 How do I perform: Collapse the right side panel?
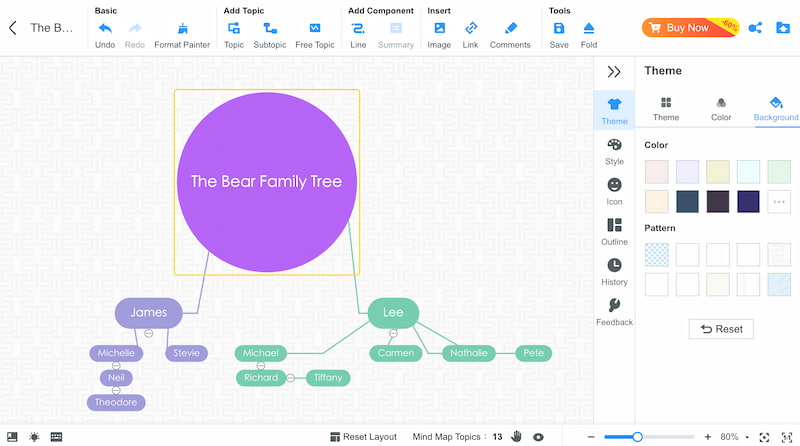pyautogui.click(x=614, y=71)
